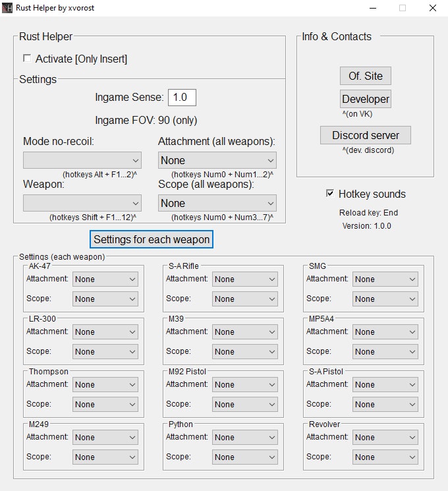Expand the Attachment (all weapons) dropdown
This screenshot has width=448, height=491.
[217, 160]
